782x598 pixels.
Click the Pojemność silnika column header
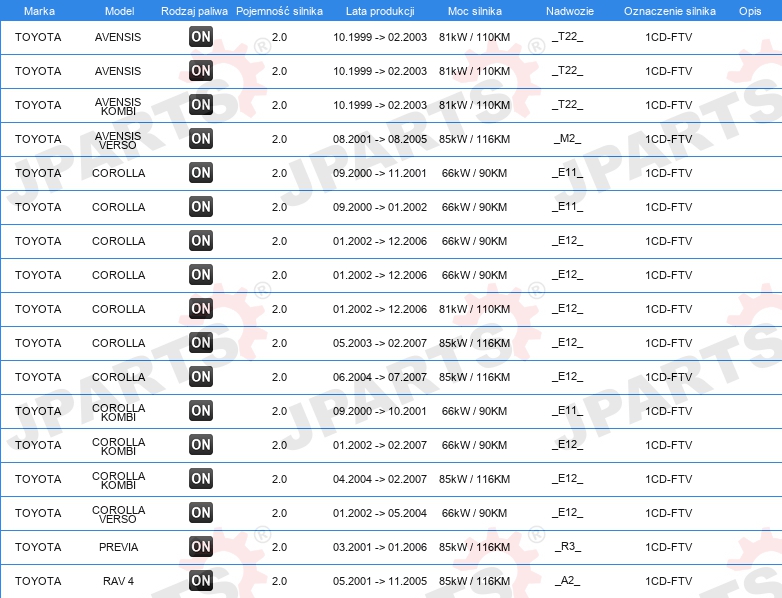pyautogui.click(x=279, y=11)
